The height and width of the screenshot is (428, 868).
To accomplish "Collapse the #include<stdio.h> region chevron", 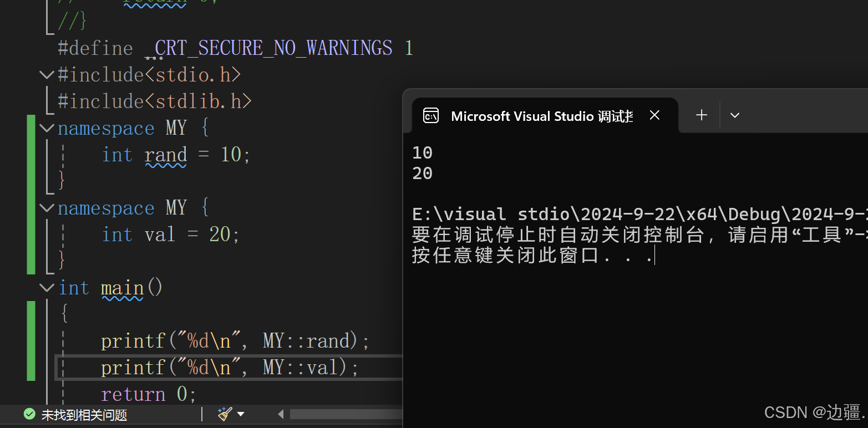I will pos(47,74).
